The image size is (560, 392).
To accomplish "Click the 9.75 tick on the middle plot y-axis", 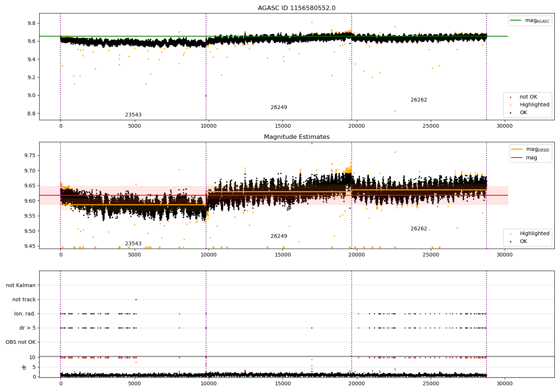I will 30,155.
